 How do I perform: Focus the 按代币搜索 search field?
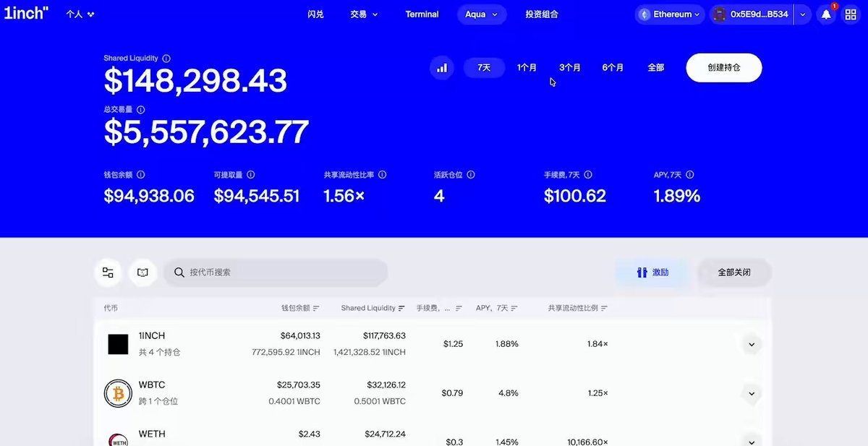pos(276,273)
